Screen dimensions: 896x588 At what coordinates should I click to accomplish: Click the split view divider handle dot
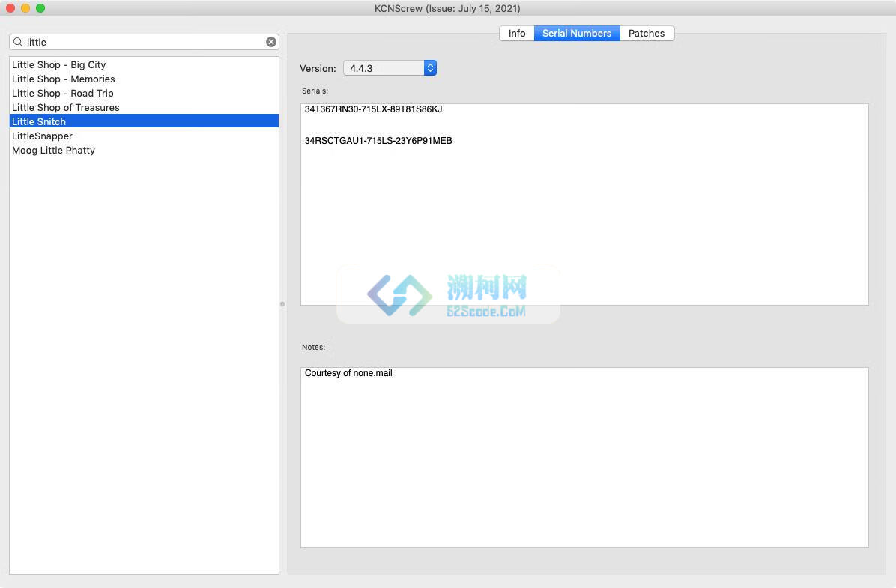pos(282,304)
